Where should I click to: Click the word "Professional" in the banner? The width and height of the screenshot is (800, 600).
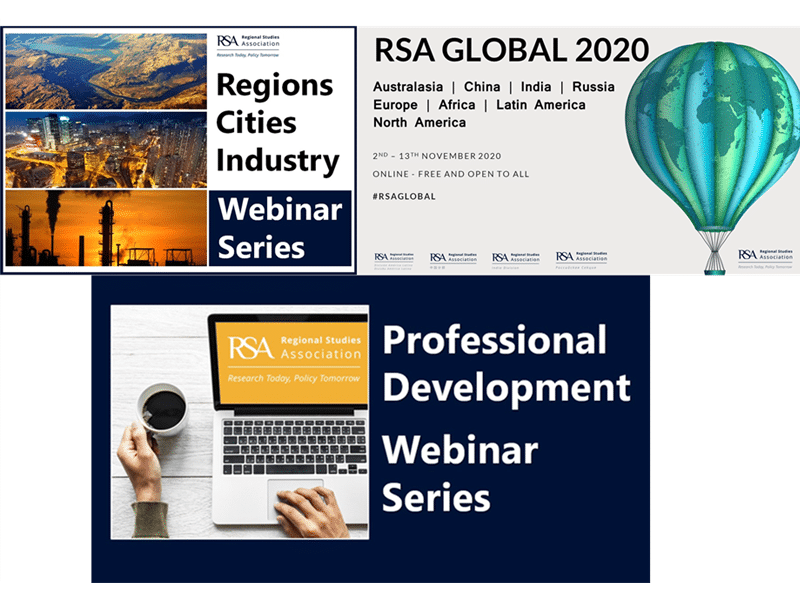494,341
